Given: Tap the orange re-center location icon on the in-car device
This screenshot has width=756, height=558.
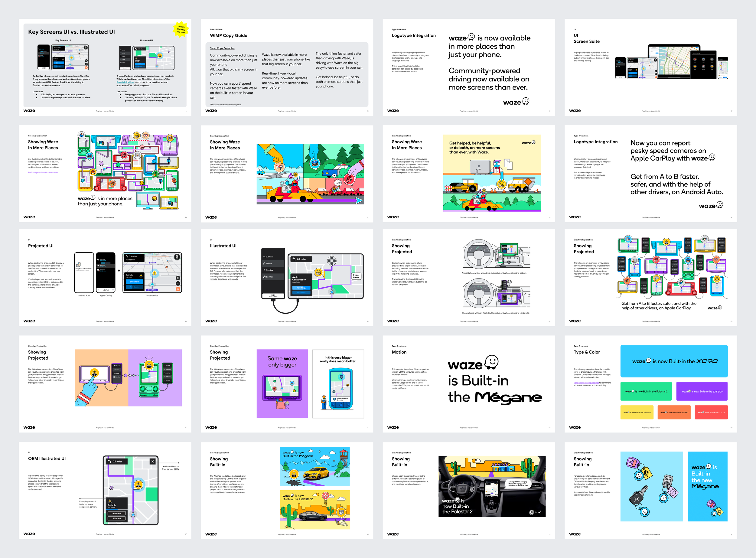Looking at the screenshot, I should pyautogui.click(x=178, y=289).
